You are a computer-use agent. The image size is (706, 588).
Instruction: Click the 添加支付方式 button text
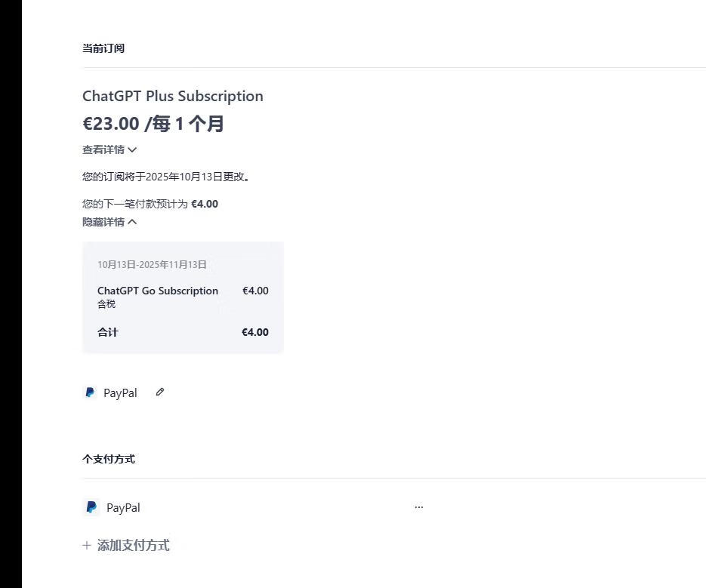(x=133, y=545)
